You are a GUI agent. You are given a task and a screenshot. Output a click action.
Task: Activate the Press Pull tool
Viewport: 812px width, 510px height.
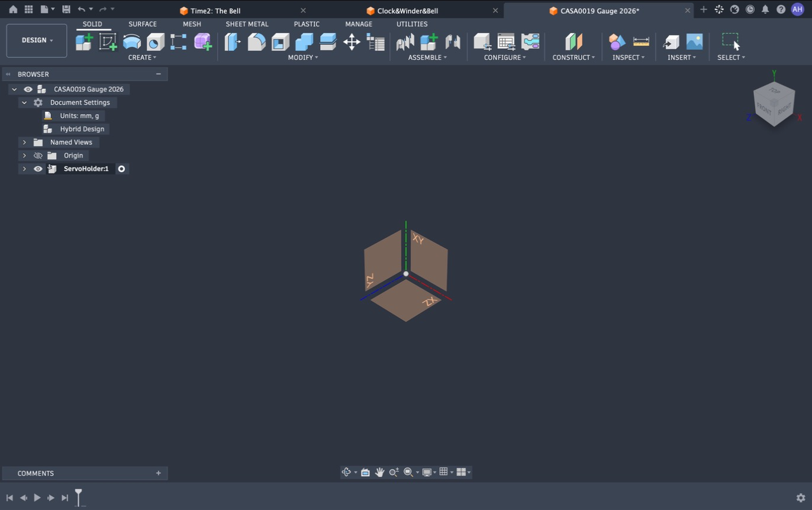pos(233,41)
